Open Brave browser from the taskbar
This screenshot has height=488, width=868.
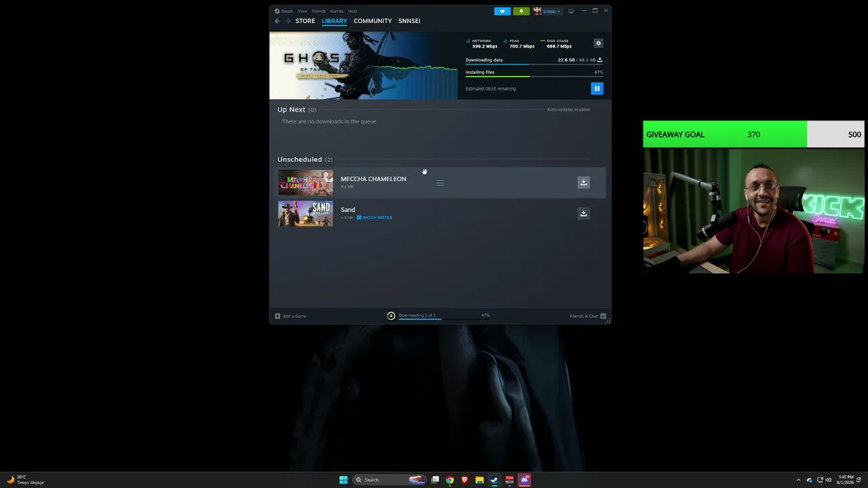click(x=465, y=480)
